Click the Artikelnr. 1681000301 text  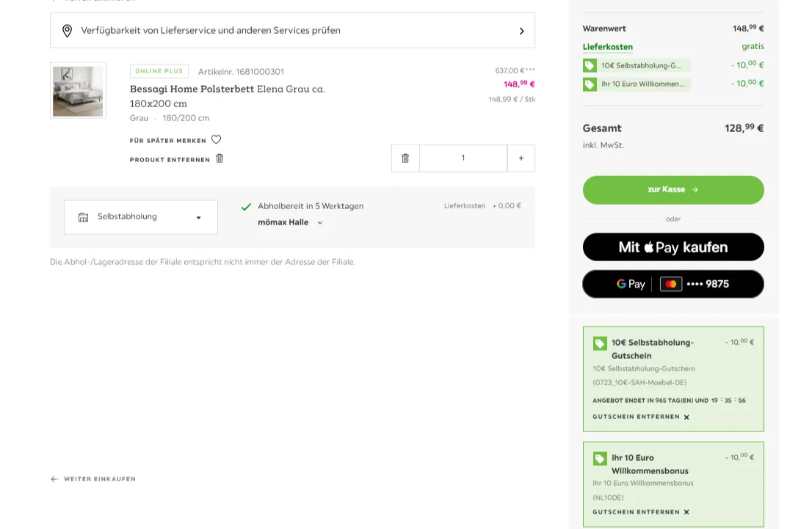click(241, 72)
